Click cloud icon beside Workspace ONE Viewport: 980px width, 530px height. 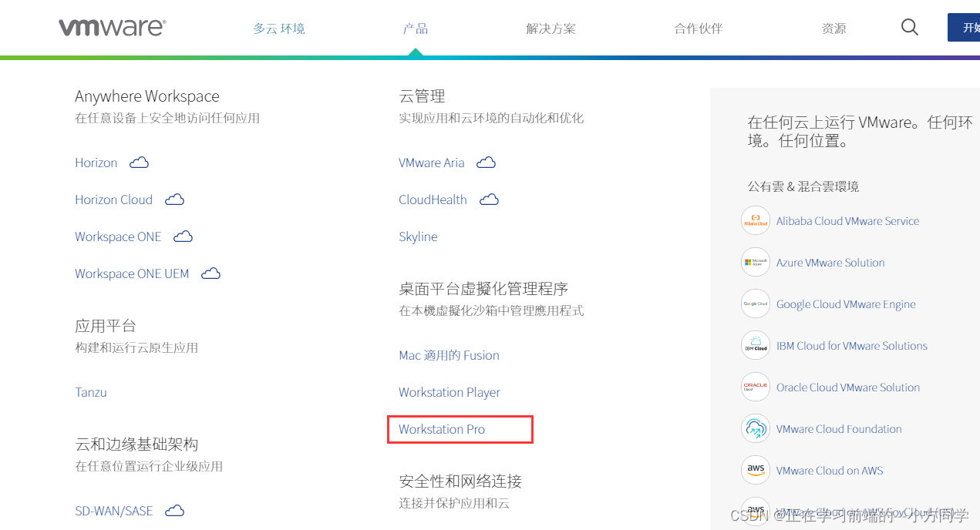pos(183,236)
